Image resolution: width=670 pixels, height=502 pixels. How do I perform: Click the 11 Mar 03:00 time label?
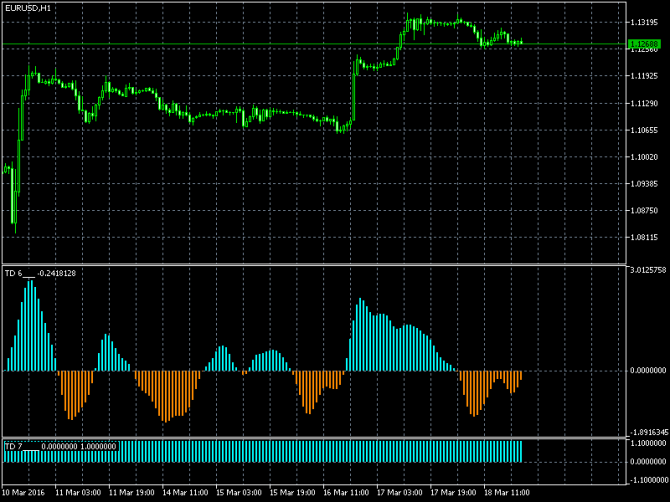click(x=79, y=493)
